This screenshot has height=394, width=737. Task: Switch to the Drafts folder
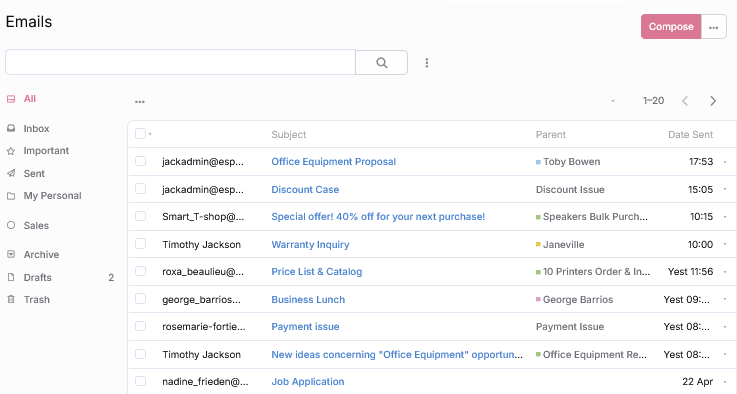[x=37, y=277]
